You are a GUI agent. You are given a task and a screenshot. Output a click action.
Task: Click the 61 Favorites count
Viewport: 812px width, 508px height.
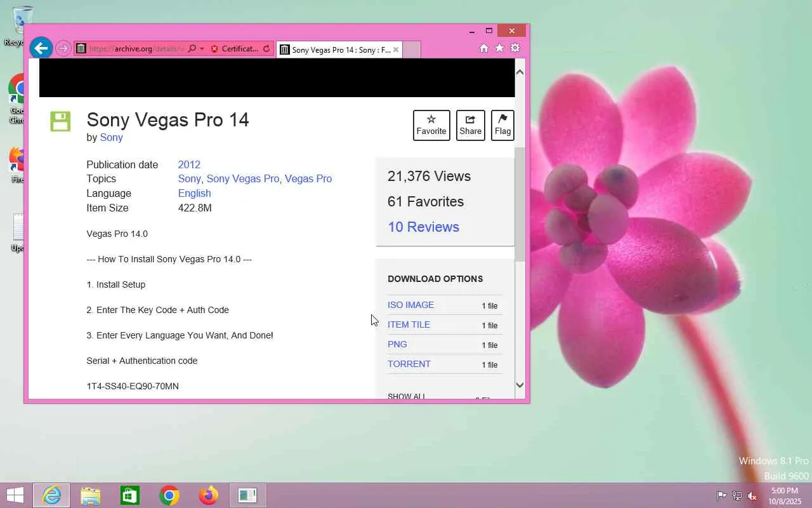(x=426, y=201)
